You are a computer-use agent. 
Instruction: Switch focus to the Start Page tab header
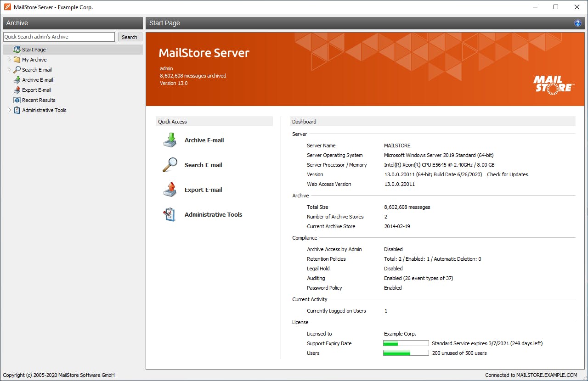tap(164, 23)
